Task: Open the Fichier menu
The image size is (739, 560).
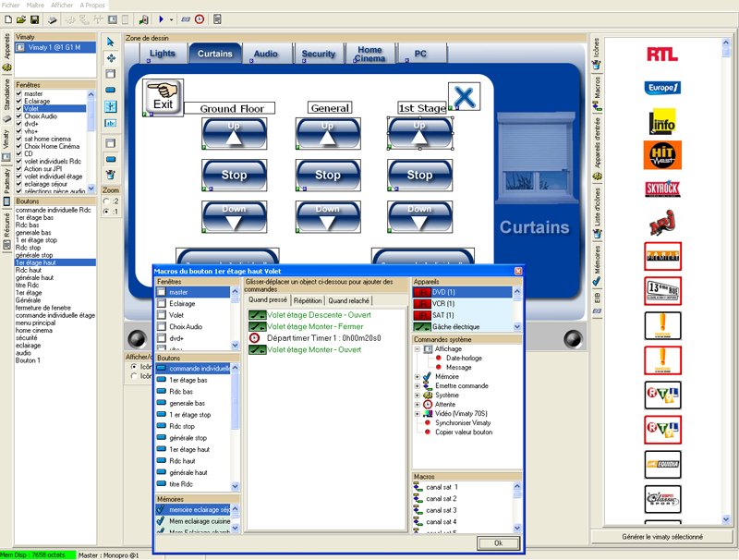Action: click(12, 5)
